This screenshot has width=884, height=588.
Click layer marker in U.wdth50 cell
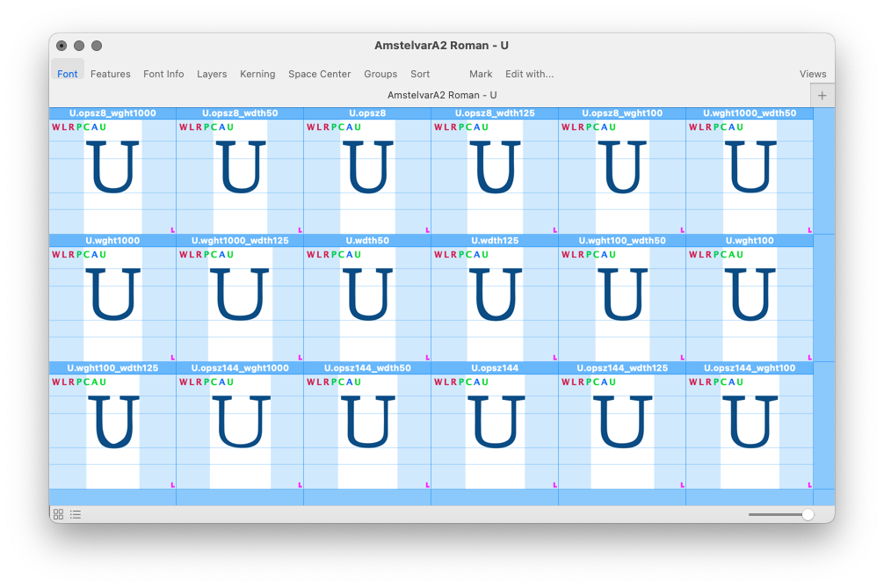427,357
